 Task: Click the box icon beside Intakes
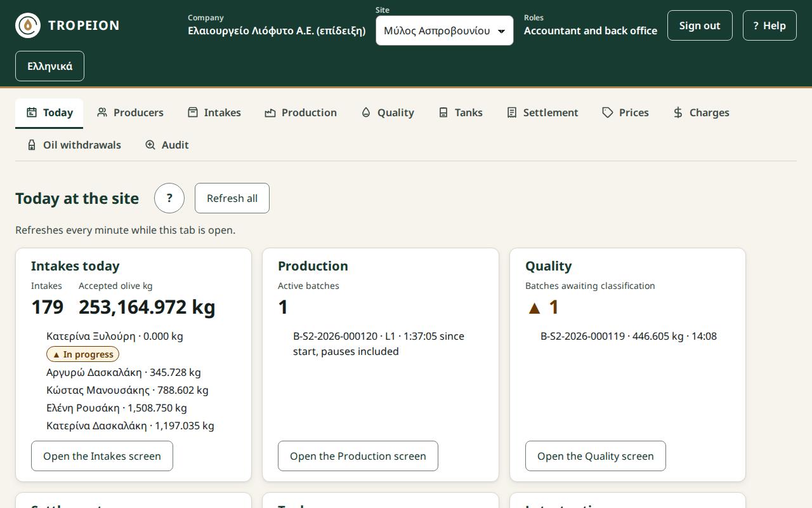point(193,112)
